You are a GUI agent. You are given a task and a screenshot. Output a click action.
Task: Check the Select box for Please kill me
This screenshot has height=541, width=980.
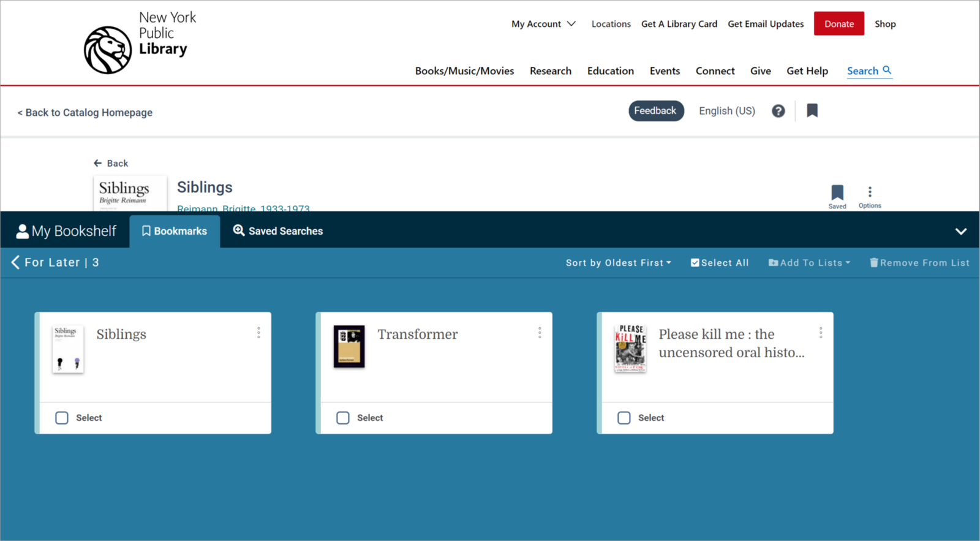(x=624, y=418)
